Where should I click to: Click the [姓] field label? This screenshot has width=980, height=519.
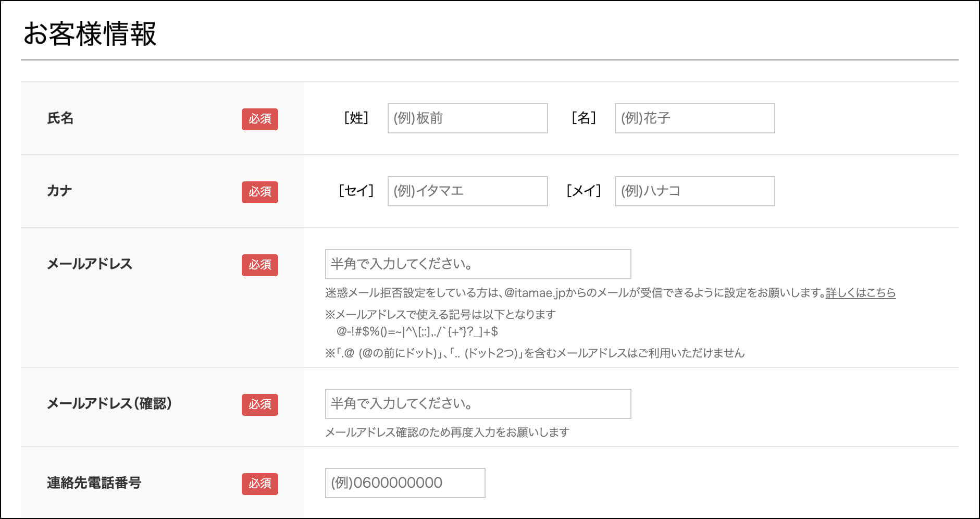[356, 118]
